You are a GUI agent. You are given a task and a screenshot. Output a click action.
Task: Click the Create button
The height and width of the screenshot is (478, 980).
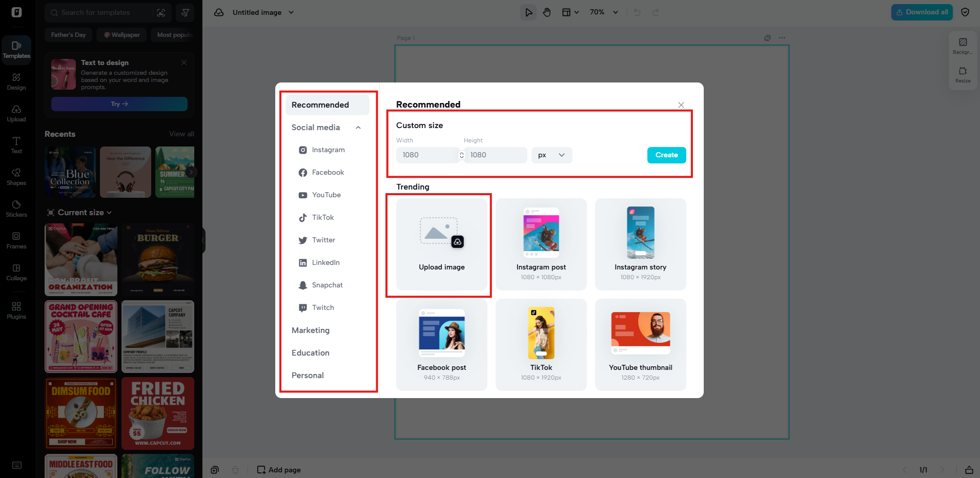point(666,155)
